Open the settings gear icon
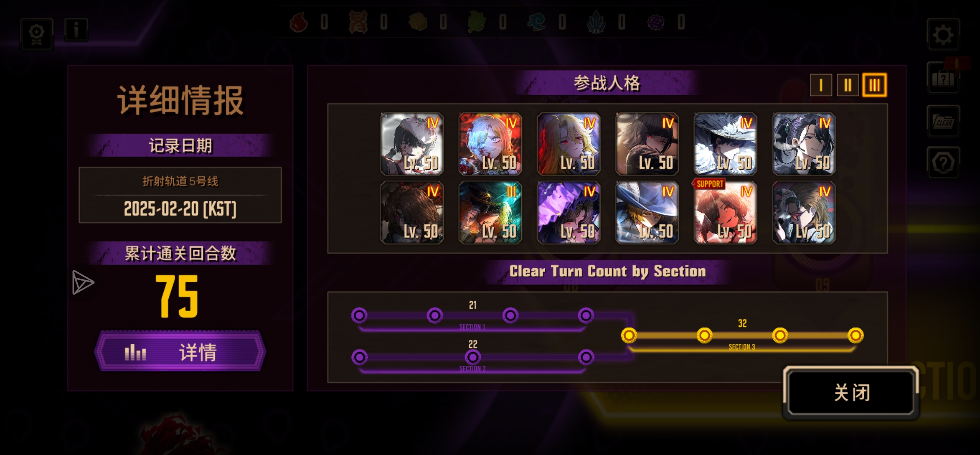The height and width of the screenshot is (455, 980). pos(943,35)
